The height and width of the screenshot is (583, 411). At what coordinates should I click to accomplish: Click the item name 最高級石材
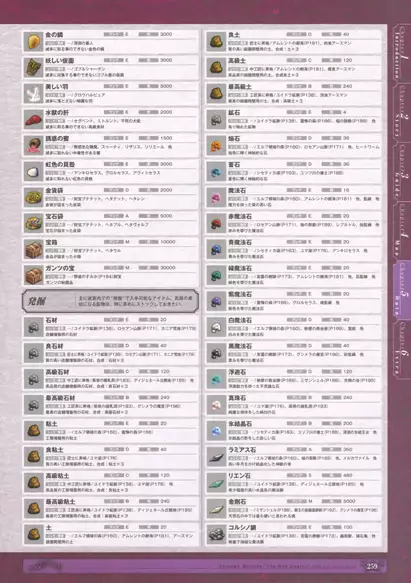tap(60, 398)
